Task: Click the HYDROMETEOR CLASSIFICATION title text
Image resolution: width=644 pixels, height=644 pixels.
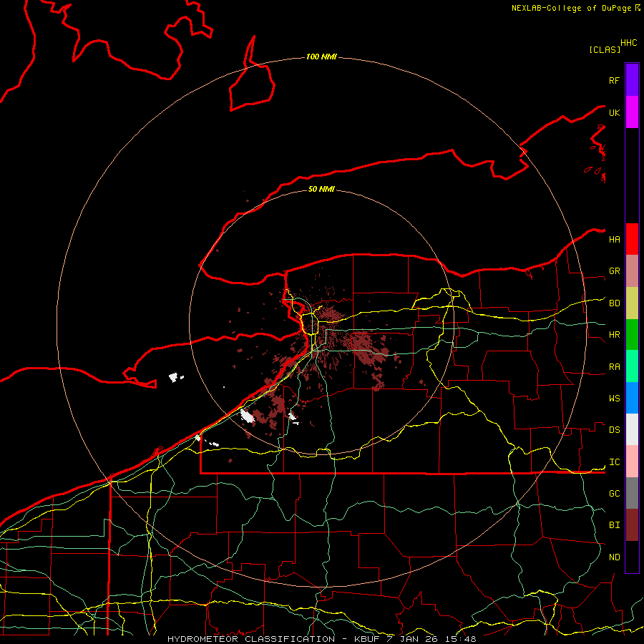Action: tap(251, 639)
